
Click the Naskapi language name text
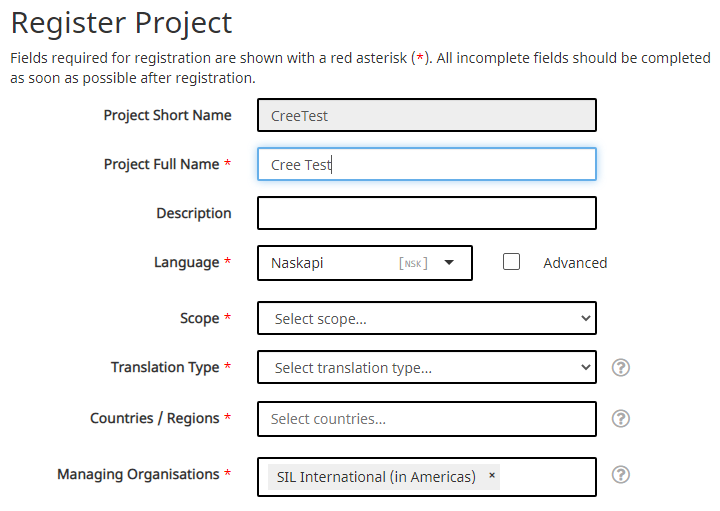[297, 263]
